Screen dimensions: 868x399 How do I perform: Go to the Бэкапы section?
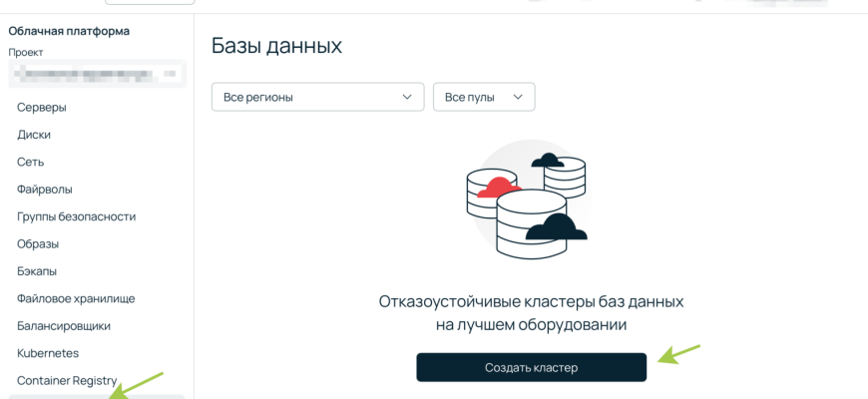[x=37, y=271]
